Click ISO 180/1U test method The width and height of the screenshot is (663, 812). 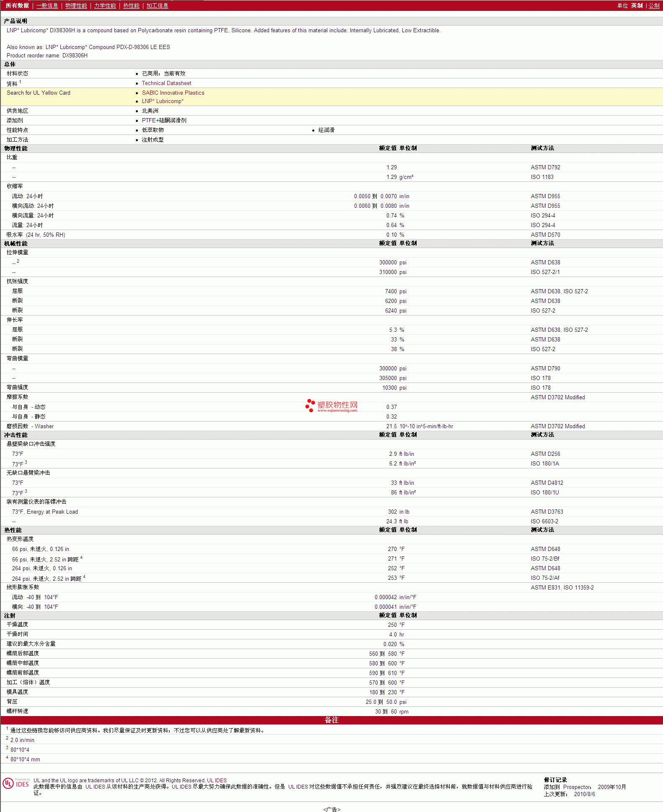[x=545, y=493]
